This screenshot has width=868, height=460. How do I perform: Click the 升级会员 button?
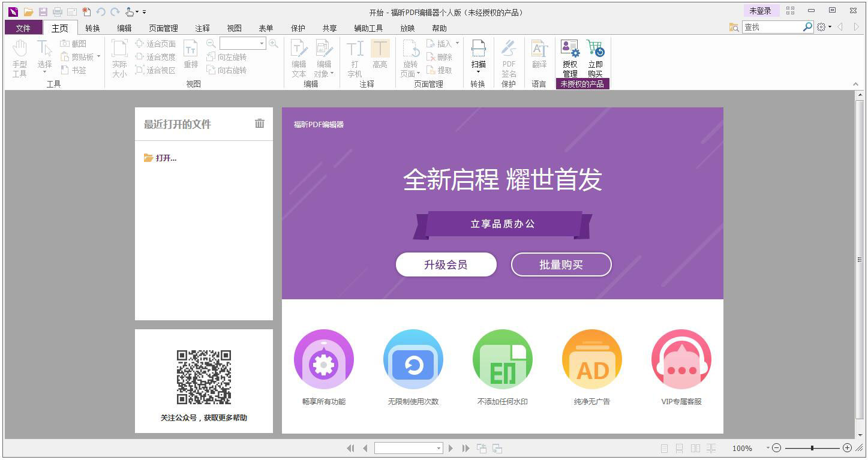pyautogui.click(x=446, y=264)
